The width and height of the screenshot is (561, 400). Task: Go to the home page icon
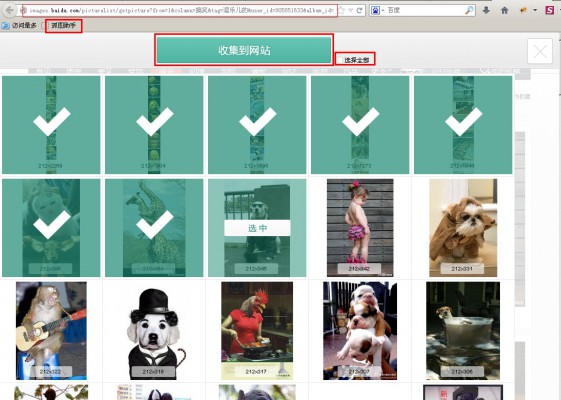[504, 10]
